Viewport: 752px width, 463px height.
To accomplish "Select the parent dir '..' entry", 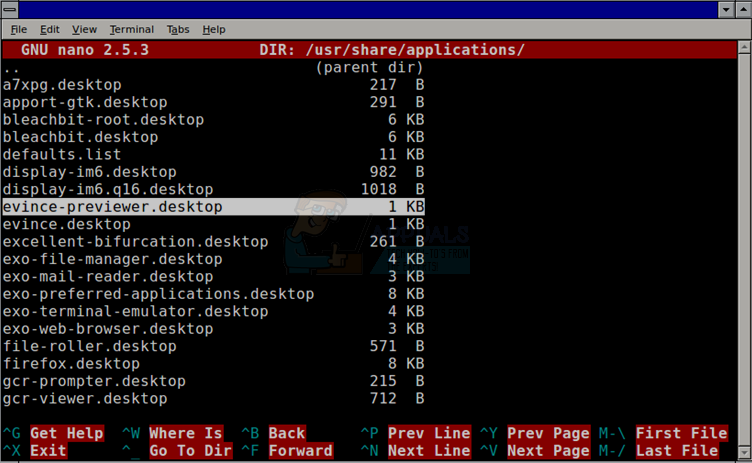I will (213, 67).
